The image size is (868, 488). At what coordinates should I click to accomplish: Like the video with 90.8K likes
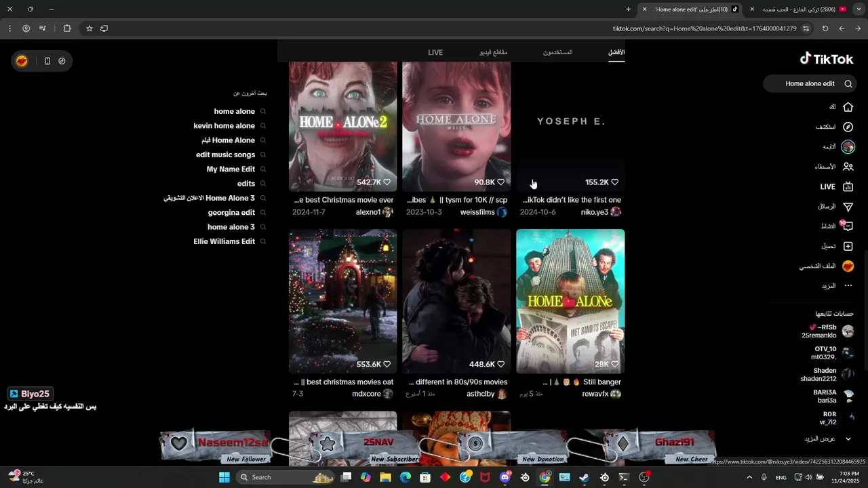[x=501, y=182]
